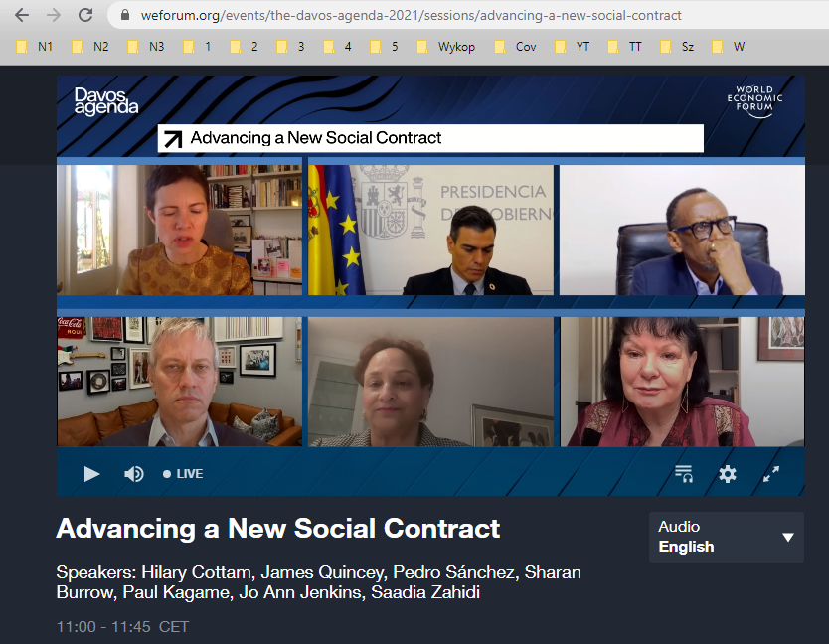Click the 11:00 - 11:45 CET time text

122,626
